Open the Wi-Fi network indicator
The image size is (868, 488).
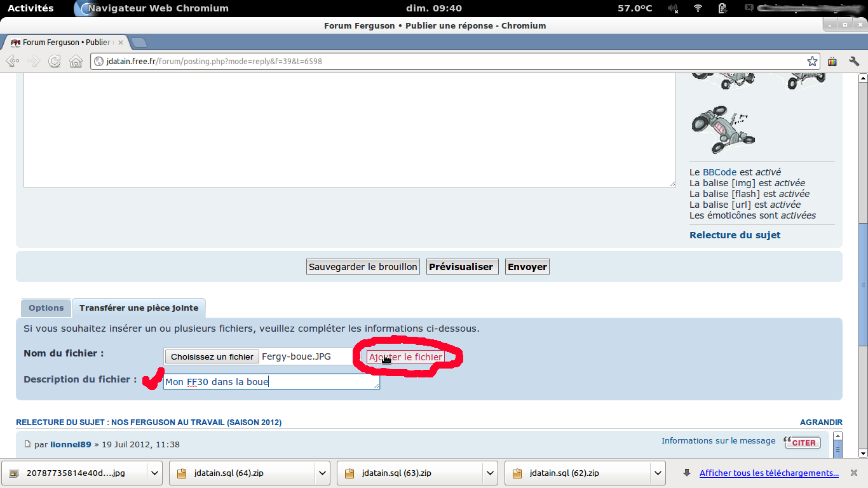698,8
